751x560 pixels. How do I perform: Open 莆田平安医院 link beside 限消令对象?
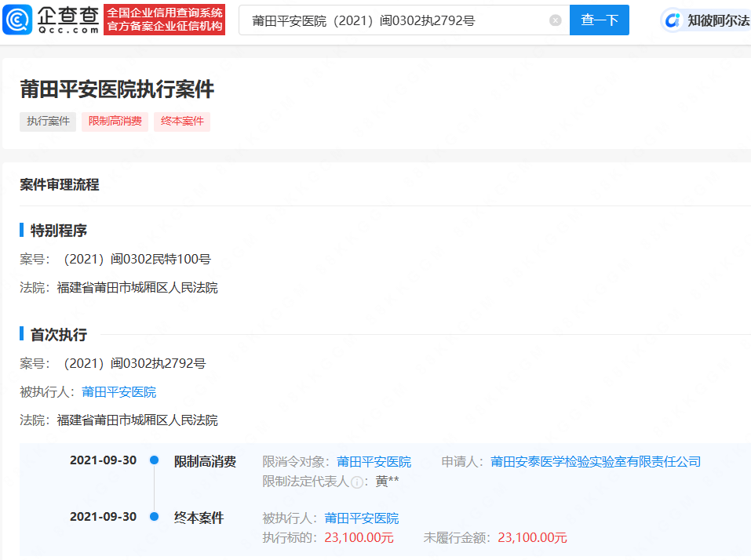(374, 461)
